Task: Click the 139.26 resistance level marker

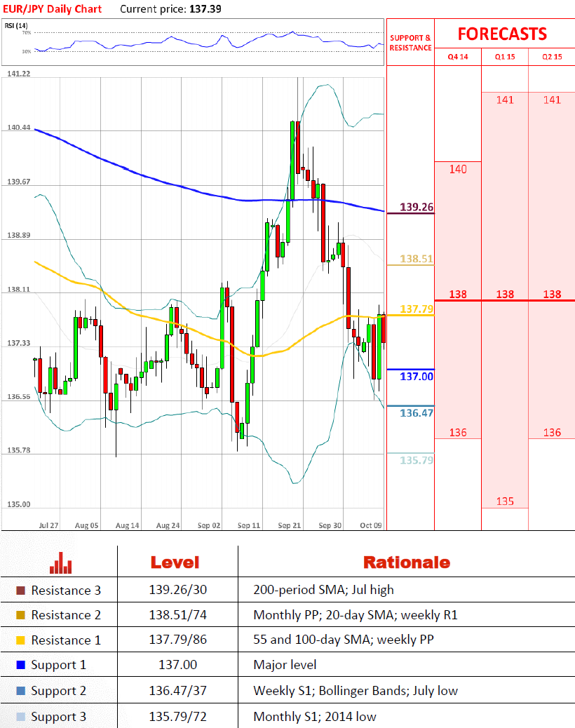Action: [x=417, y=207]
